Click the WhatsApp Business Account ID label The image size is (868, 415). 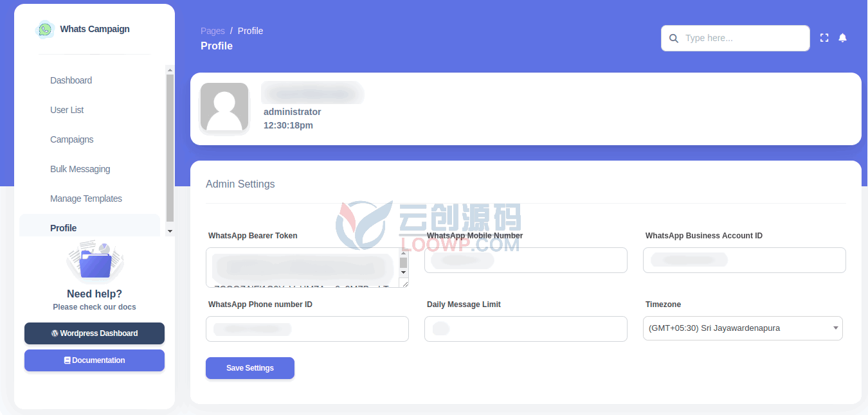[704, 236]
